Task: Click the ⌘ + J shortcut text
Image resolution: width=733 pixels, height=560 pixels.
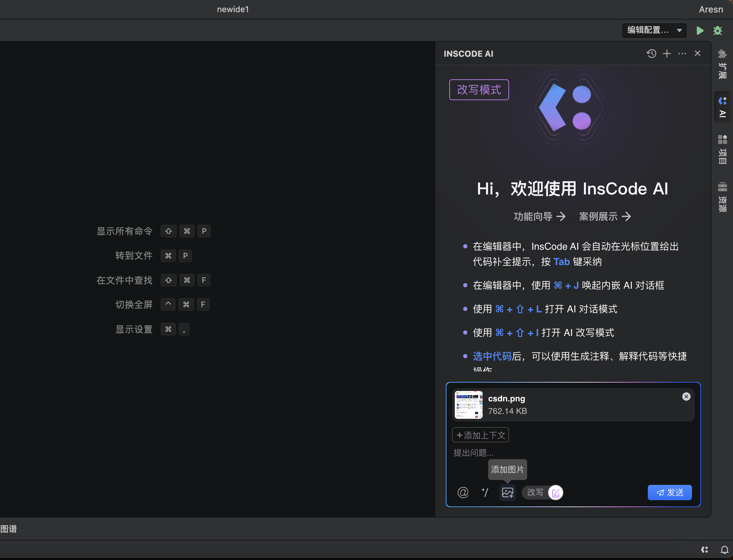Action: tap(566, 285)
